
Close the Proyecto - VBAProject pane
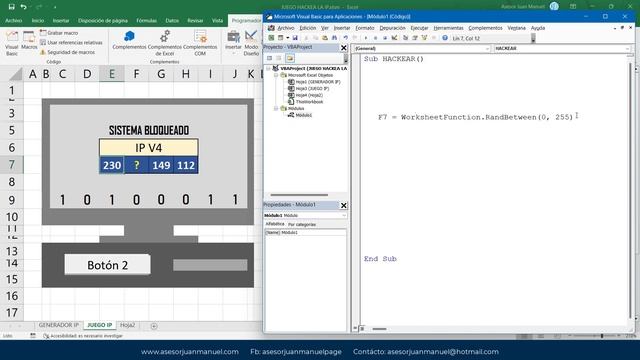coord(344,48)
